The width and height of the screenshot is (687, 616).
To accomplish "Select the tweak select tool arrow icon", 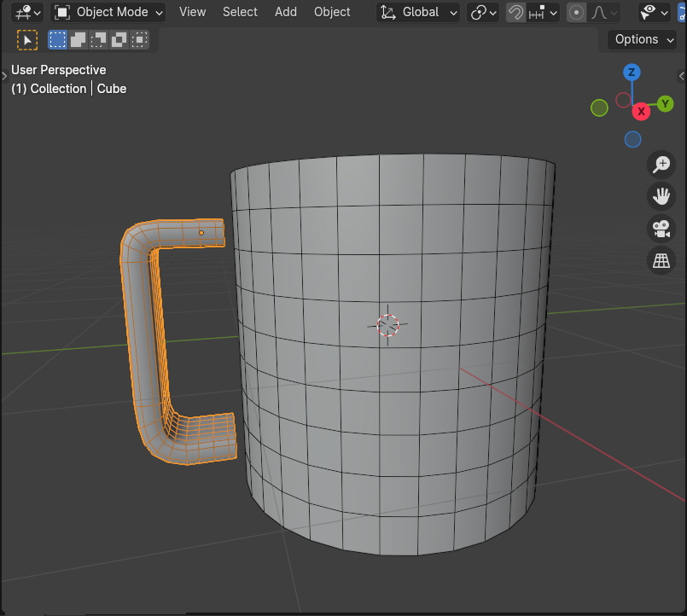I will (27, 40).
